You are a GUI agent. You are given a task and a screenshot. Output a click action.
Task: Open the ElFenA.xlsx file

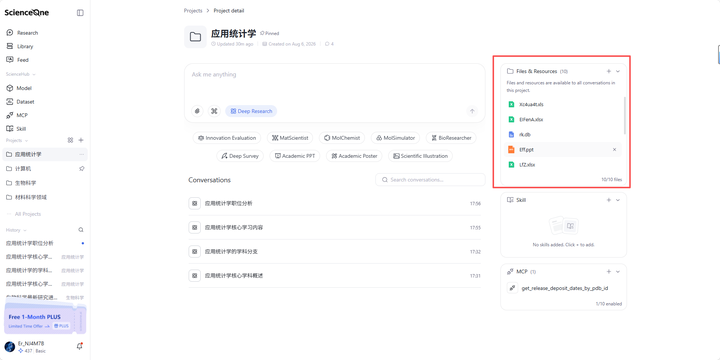(x=563, y=119)
